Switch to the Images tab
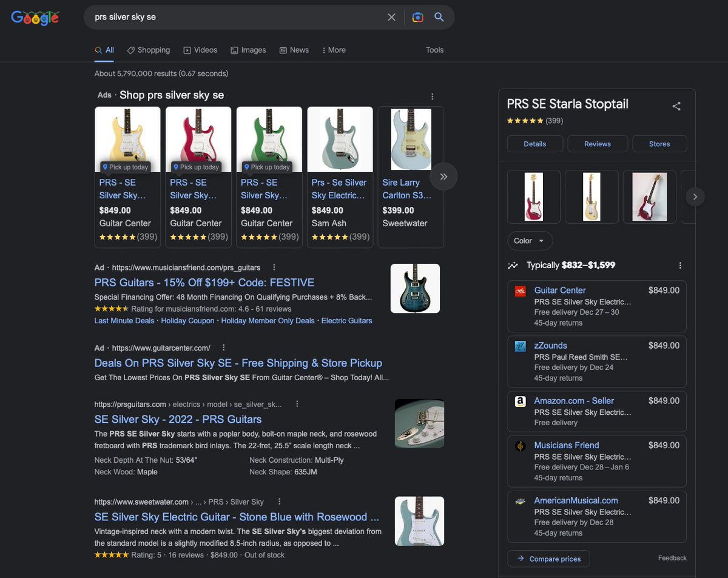The width and height of the screenshot is (728, 578). (x=248, y=50)
